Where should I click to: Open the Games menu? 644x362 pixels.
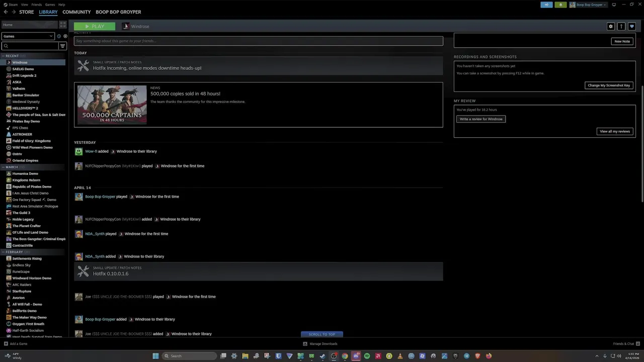(x=50, y=5)
